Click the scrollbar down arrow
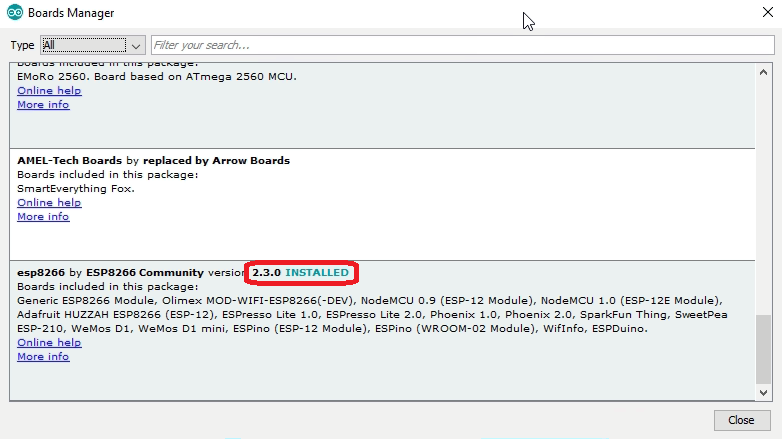The image size is (782, 439). pos(763,393)
